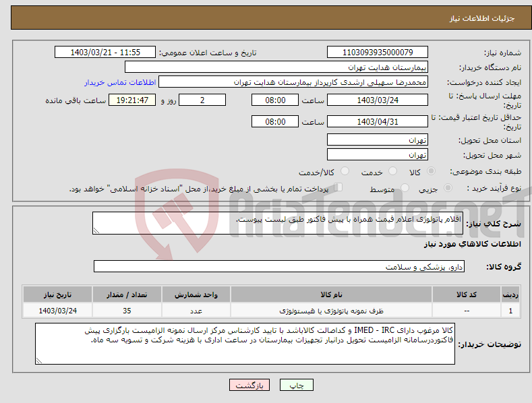532x403 pixels.
Task: Toggle the اسناد خزانه اسلامی payment checkbox
Action: click(338, 187)
